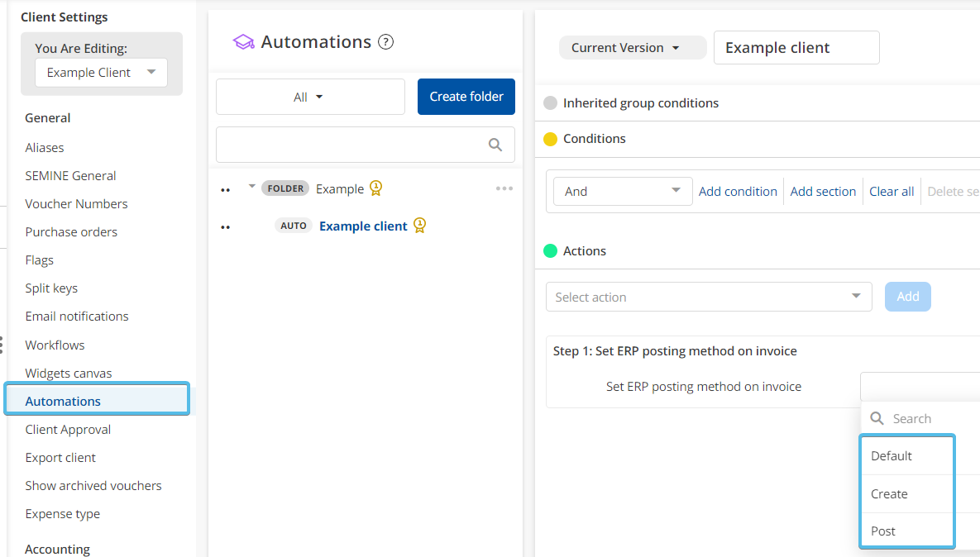Click the graduation cap icon beside Automations
The width and height of the screenshot is (980, 557).
(x=243, y=42)
